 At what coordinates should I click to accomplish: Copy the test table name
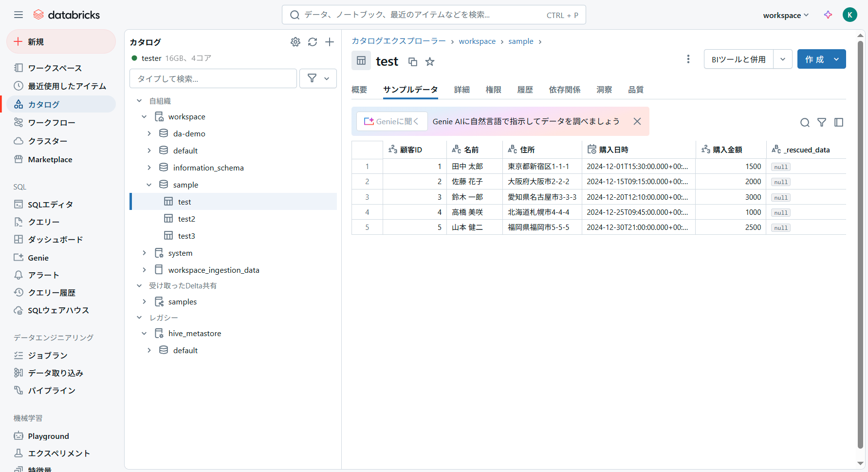[x=413, y=61]
